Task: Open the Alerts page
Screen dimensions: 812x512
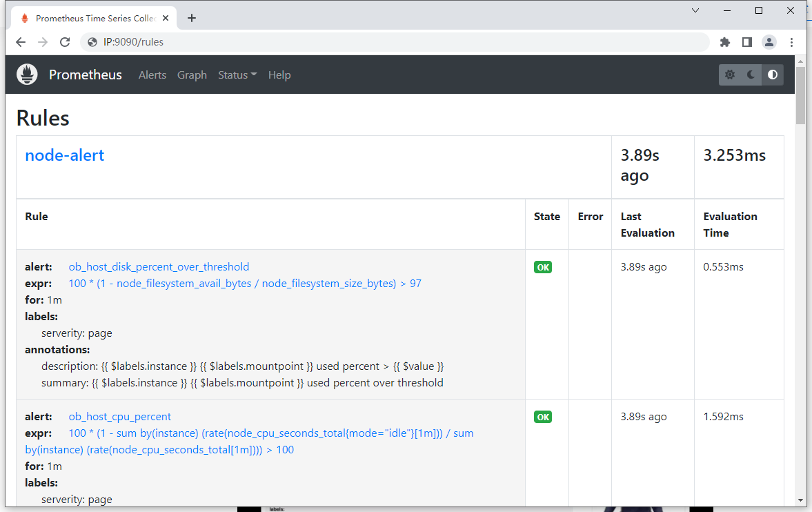Action: point(152,75)
